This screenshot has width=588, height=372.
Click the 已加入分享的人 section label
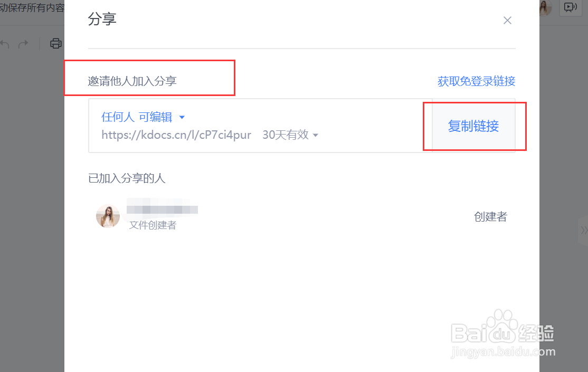click(127, 178)
